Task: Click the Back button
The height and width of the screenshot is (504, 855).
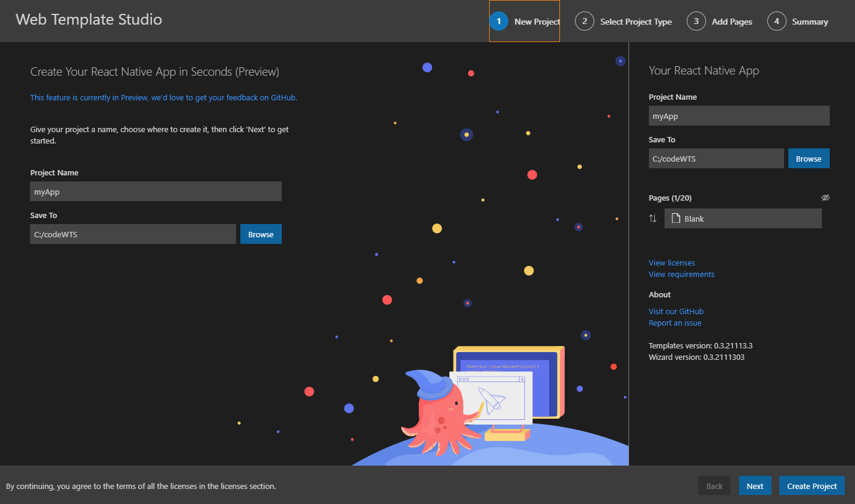Action: tap(714, 486)
